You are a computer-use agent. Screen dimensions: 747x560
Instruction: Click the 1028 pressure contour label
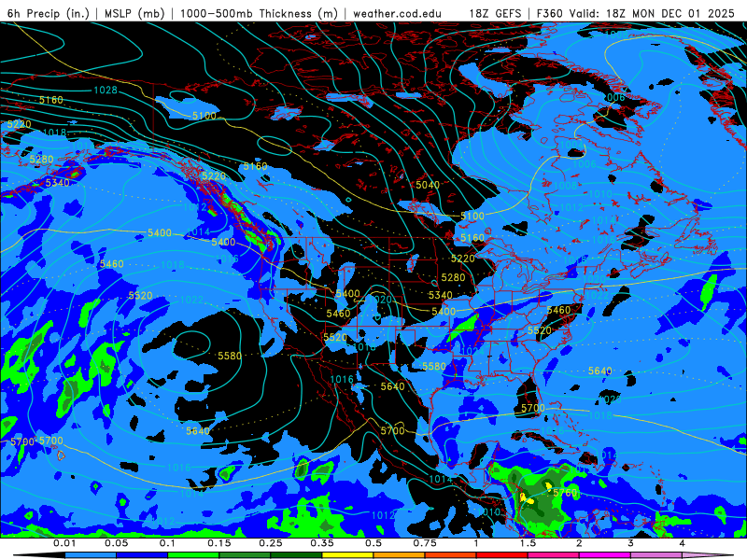[x=106, y=90]
